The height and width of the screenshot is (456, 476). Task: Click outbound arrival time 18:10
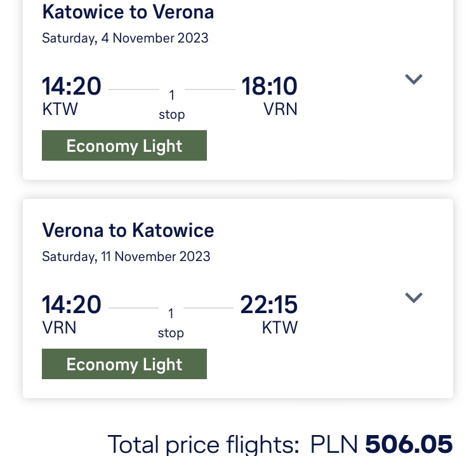(x=269, y=86)
